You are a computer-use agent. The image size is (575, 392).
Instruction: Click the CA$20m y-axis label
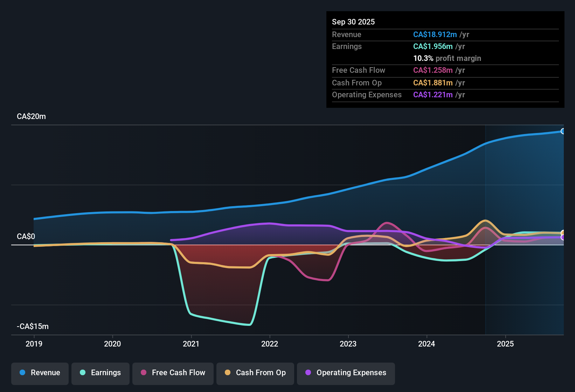tap(31, 117)
